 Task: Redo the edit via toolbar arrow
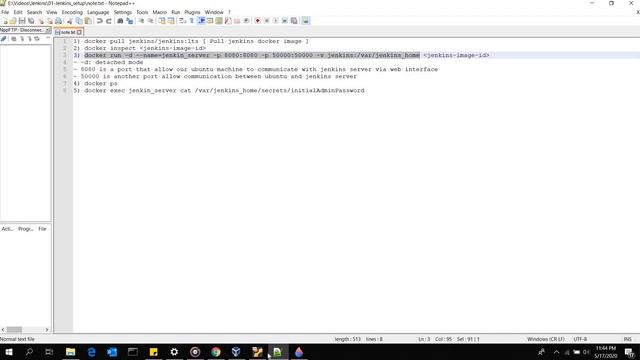pyautogui.click(x=109, y=21)
